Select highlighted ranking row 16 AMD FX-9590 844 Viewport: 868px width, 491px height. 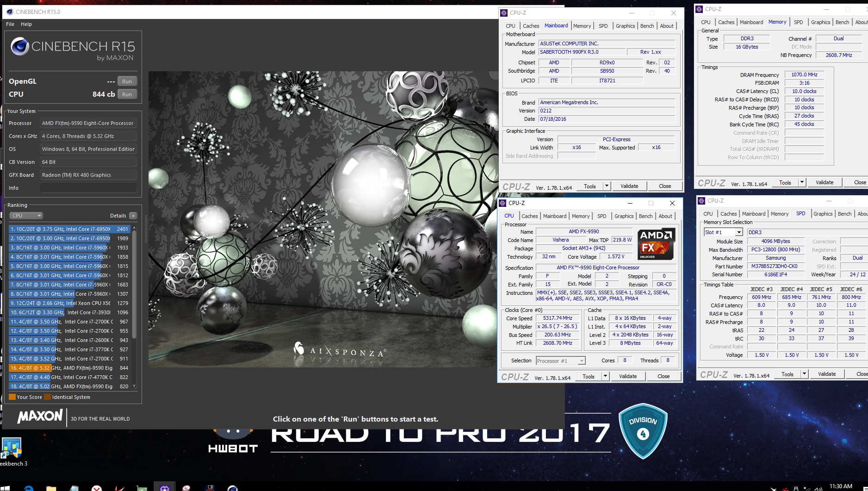(70, 368)
